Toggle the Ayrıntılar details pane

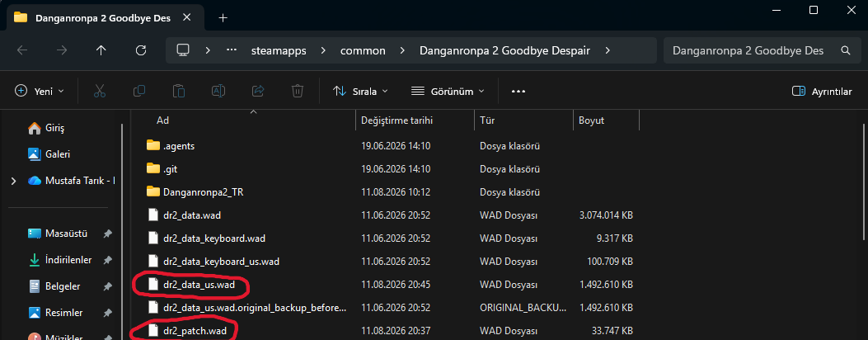pos(822,92)
